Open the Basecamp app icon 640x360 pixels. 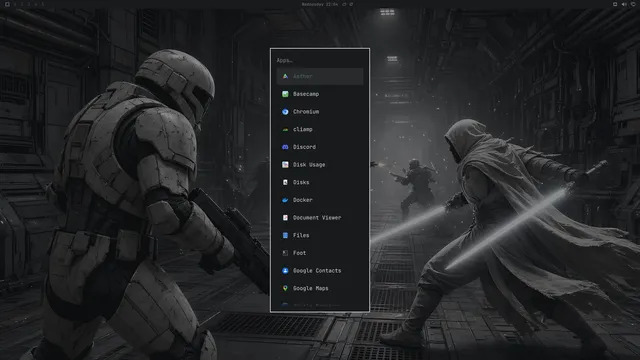pyautogui.click(x=285, y=94)
